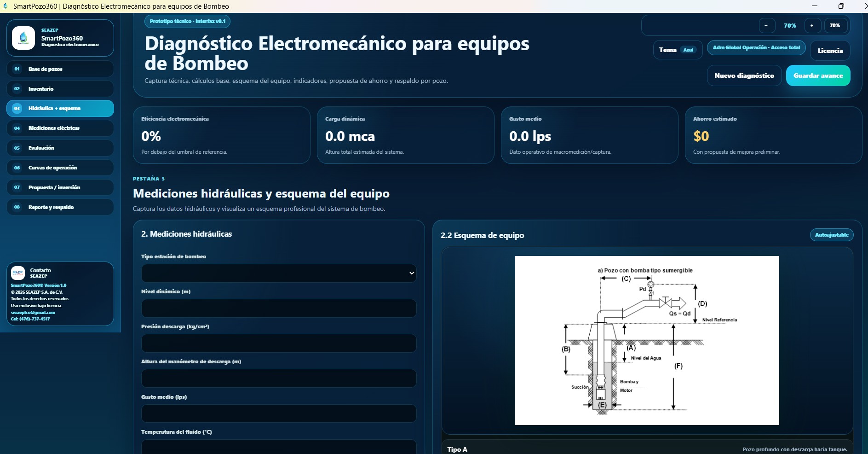The image size is (868, 454).
Task: Open Base de pozos section
Action: tap(60, 69)
